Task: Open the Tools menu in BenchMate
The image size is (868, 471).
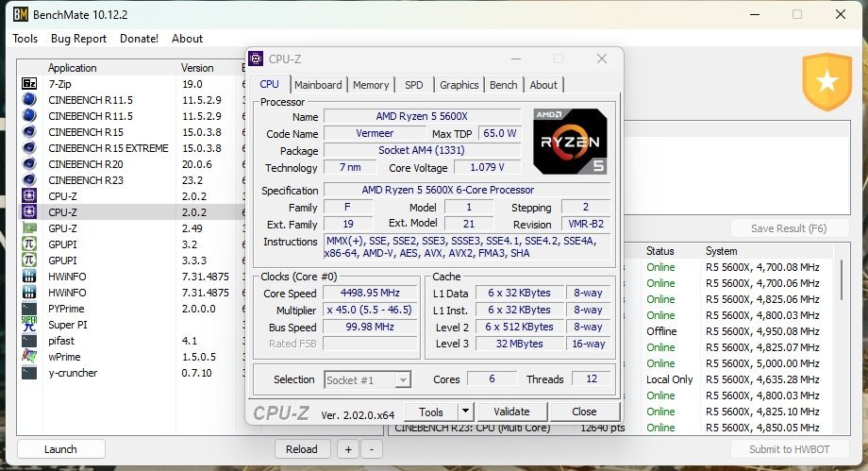Action: [25, 39]
